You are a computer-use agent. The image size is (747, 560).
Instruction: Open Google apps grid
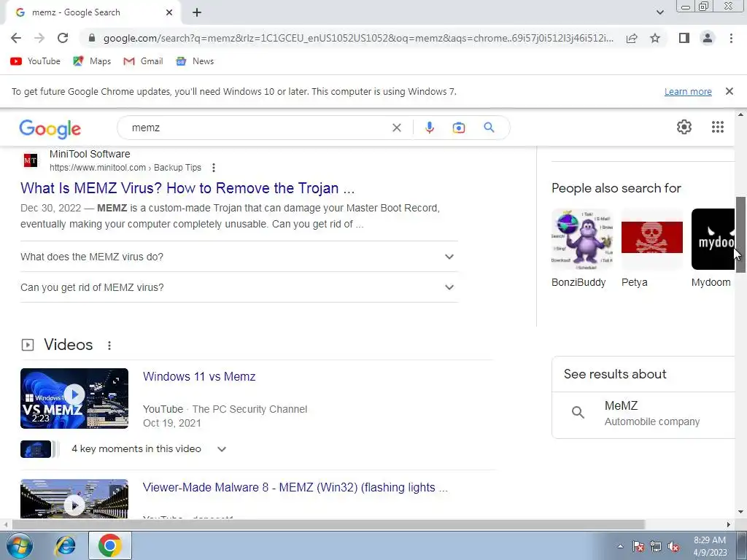[x=718, y=127]
